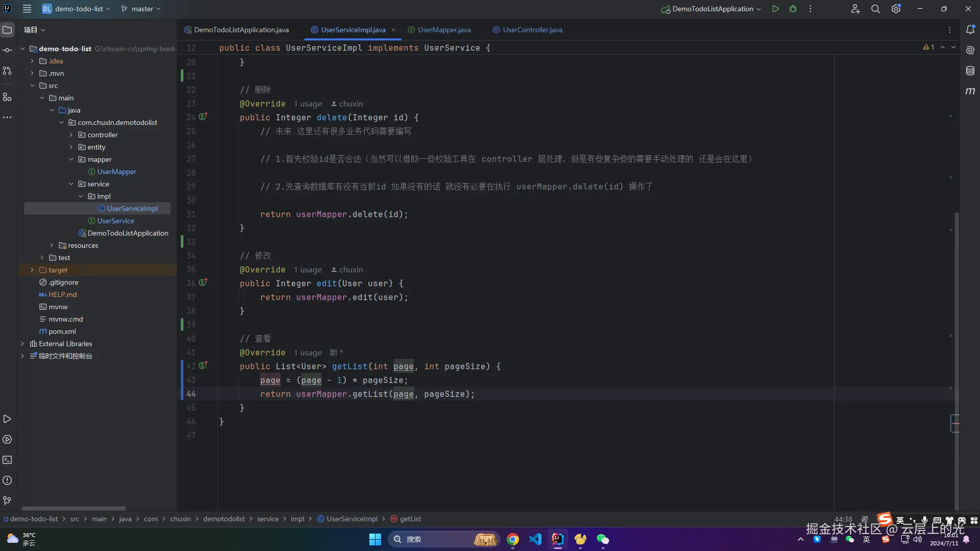Switch to UserMapper.java tab
Viewport: 980px width, 551px height.
(x=439, y=30)
